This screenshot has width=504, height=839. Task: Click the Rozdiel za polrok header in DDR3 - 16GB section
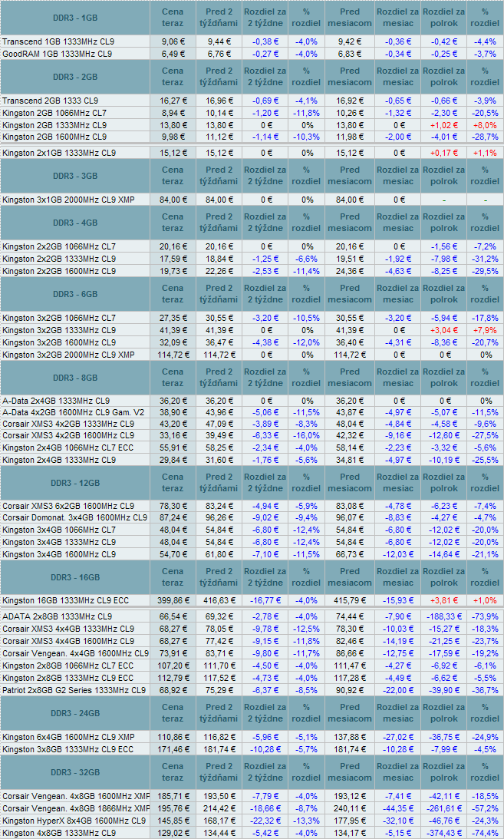click(444, 577)
